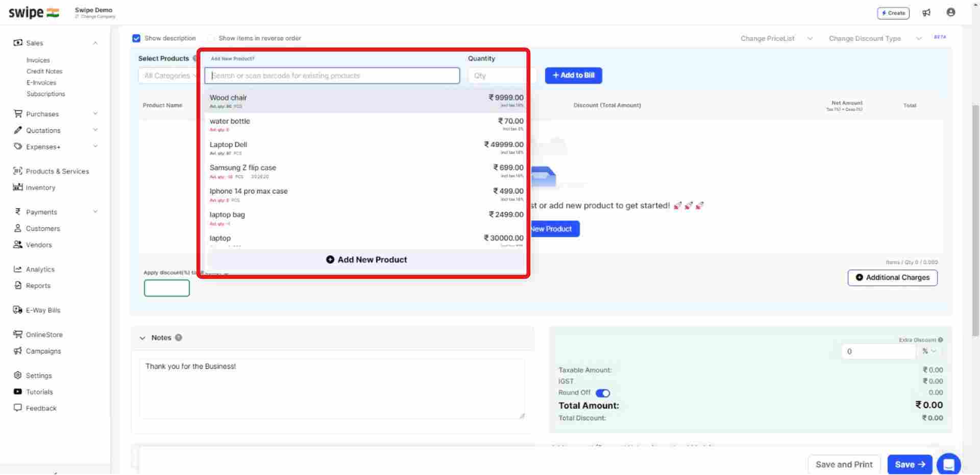This screenshot has width=980, height=475.
Task: Click the Tutorials video icon
Action: pyautogui.click(x=18, y=392)
